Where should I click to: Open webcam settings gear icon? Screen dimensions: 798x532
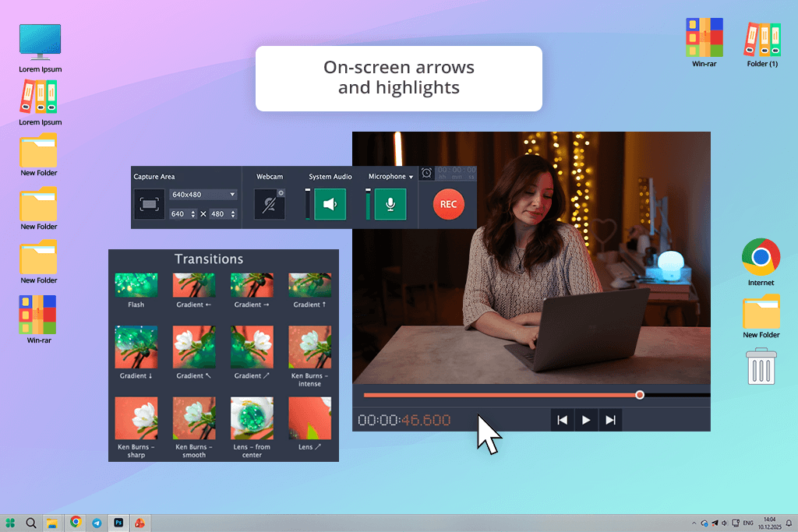click(x=281, y=192)
